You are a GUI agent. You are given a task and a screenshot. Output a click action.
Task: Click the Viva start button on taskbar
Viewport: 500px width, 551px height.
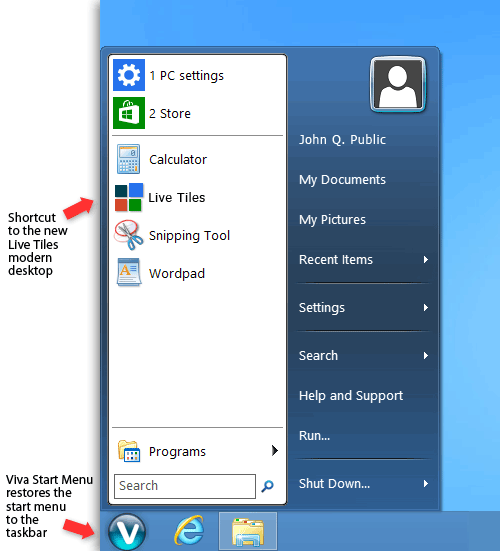tap(126, 532)
